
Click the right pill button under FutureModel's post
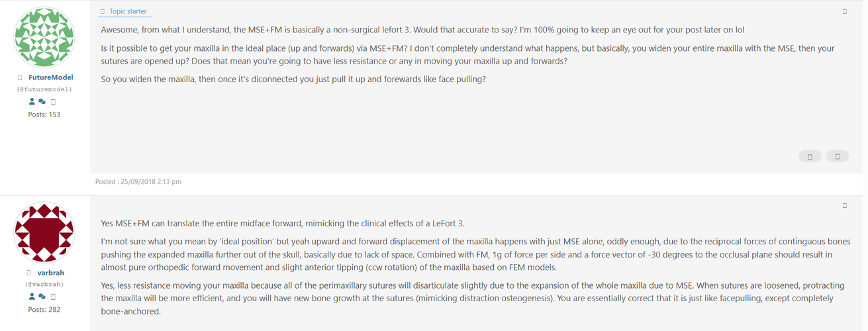coord(838,156)
